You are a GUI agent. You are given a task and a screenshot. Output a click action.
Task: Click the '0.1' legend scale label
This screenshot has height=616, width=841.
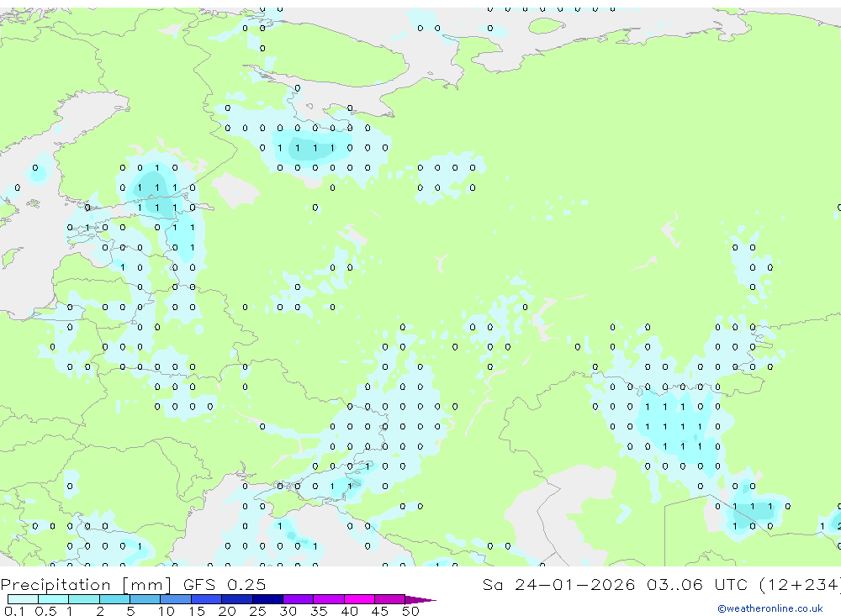14,611
